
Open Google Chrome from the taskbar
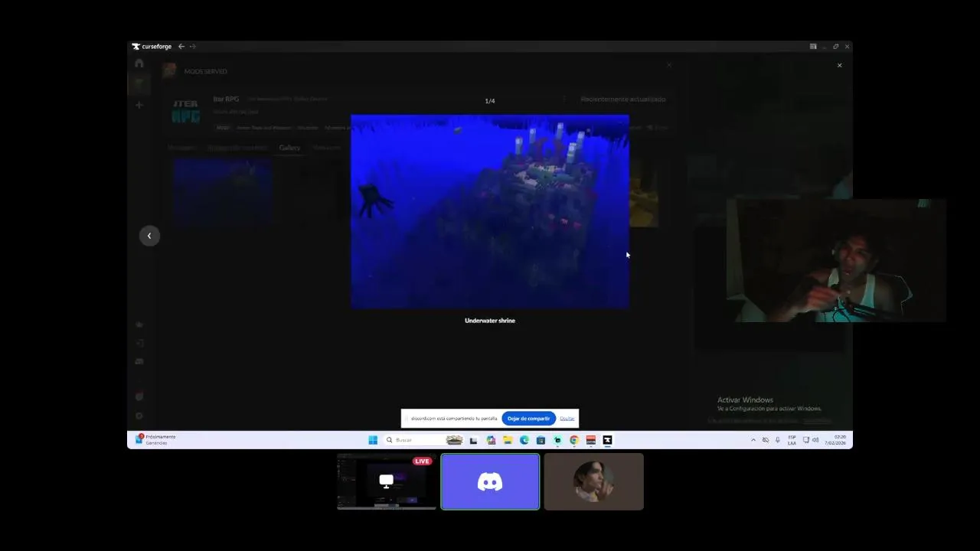(x=573, y=440)
